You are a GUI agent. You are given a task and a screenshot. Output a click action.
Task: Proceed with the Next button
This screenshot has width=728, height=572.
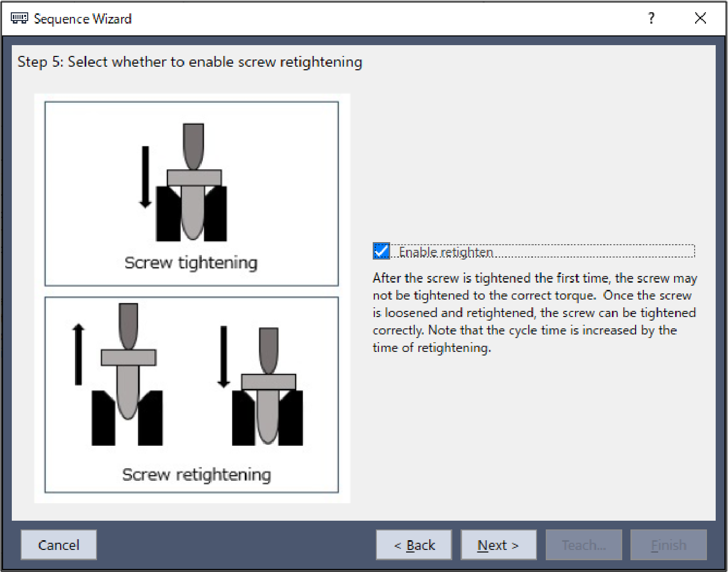(498, 545)
